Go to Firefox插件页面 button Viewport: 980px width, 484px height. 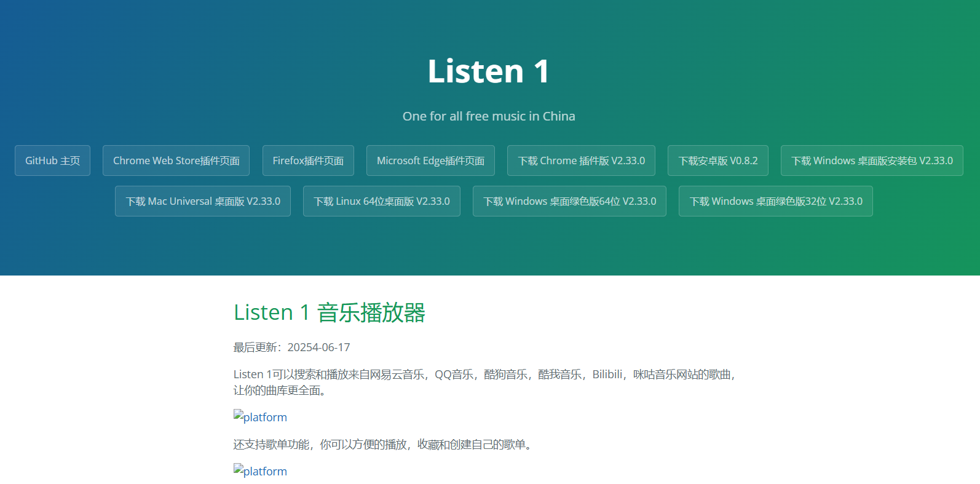(308, 161)
